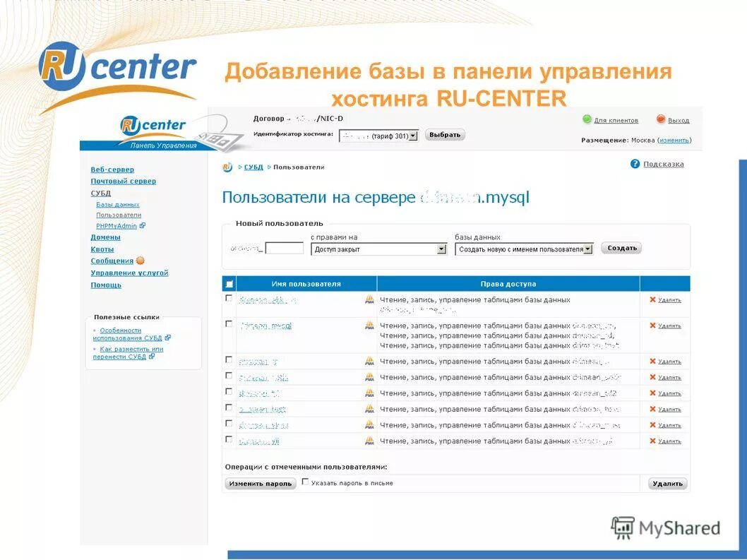The width and height of the screenshot is (747, 560).
Task: Click red X icon in first user row
Action: [652, 300]
